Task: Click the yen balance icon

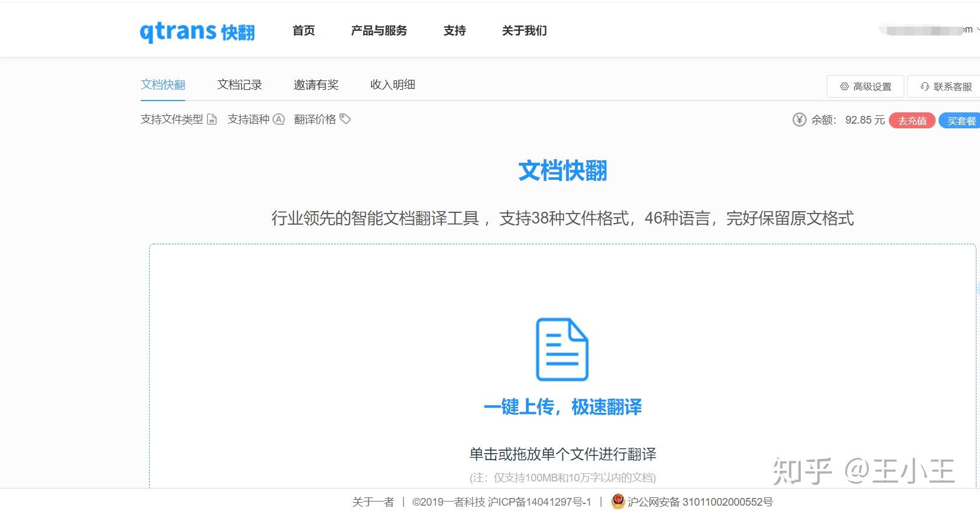Action: pos(799,120)
